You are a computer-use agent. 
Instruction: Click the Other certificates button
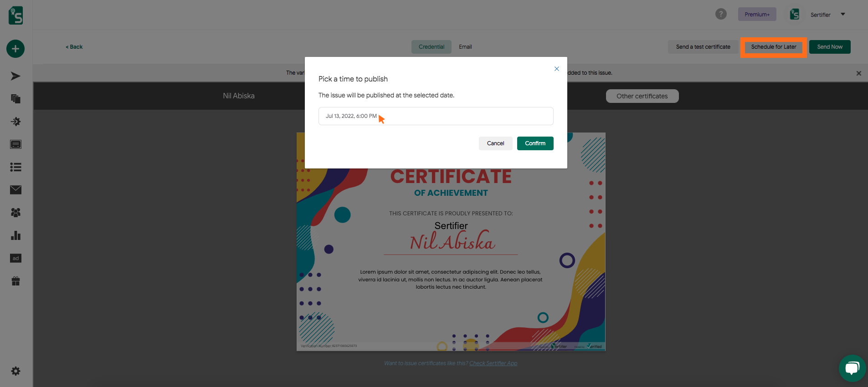point(642,96)
